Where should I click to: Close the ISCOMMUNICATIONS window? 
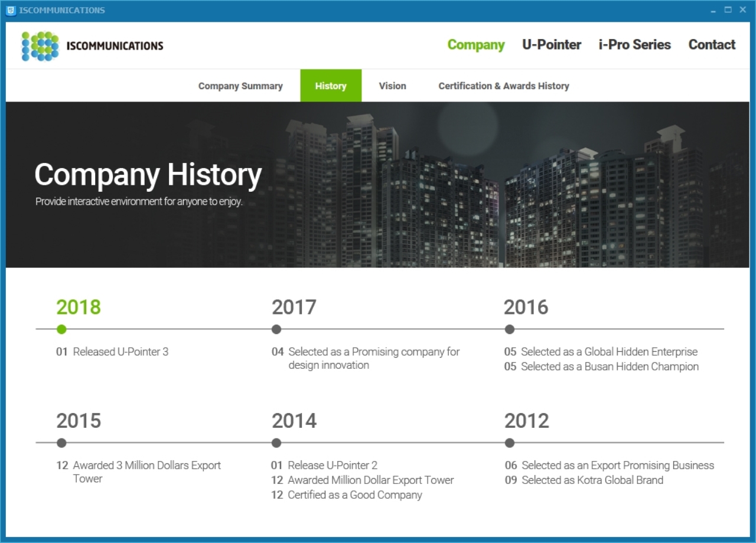pos(743,10)
